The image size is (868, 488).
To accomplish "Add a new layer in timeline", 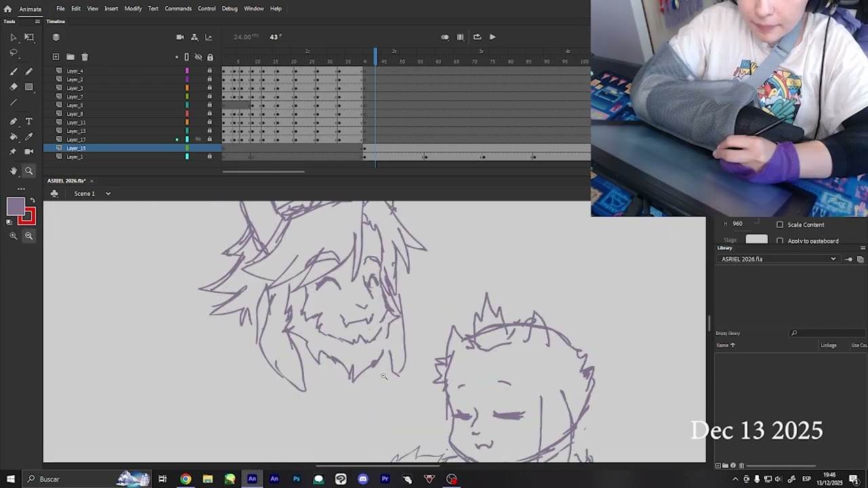I will pos(56,57).
